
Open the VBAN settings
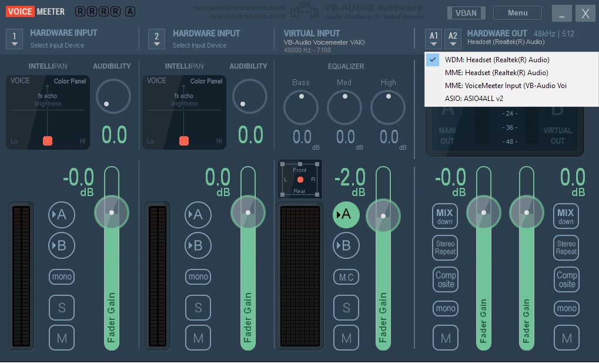(x=466, y=13)
